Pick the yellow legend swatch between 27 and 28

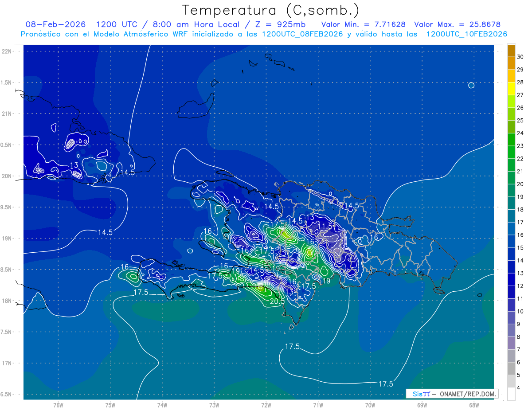[x=511, y=88]
